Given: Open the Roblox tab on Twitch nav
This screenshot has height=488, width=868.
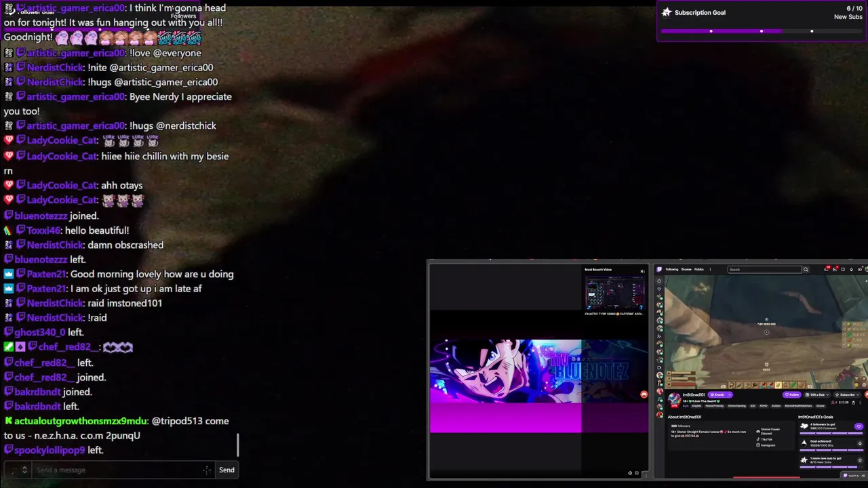Looking at the screenshot, I should click(x=699, y=269).
